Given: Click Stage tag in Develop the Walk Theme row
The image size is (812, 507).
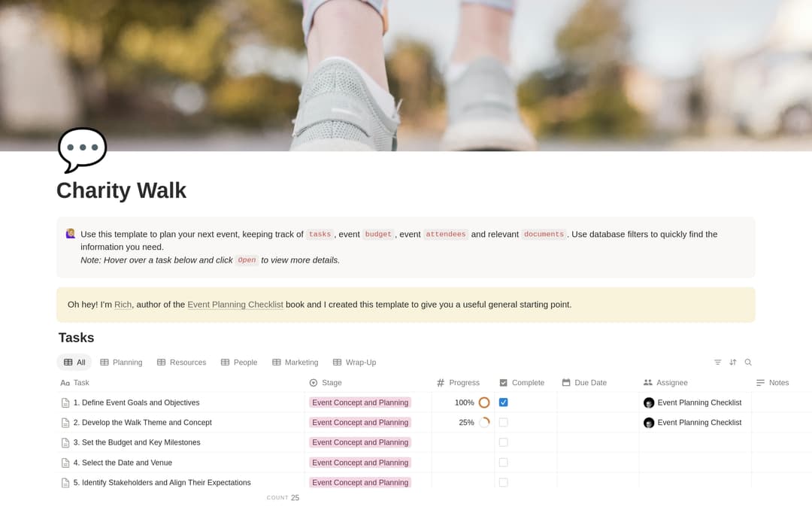Looking at the screenshot, I should (x=360, y=423).
